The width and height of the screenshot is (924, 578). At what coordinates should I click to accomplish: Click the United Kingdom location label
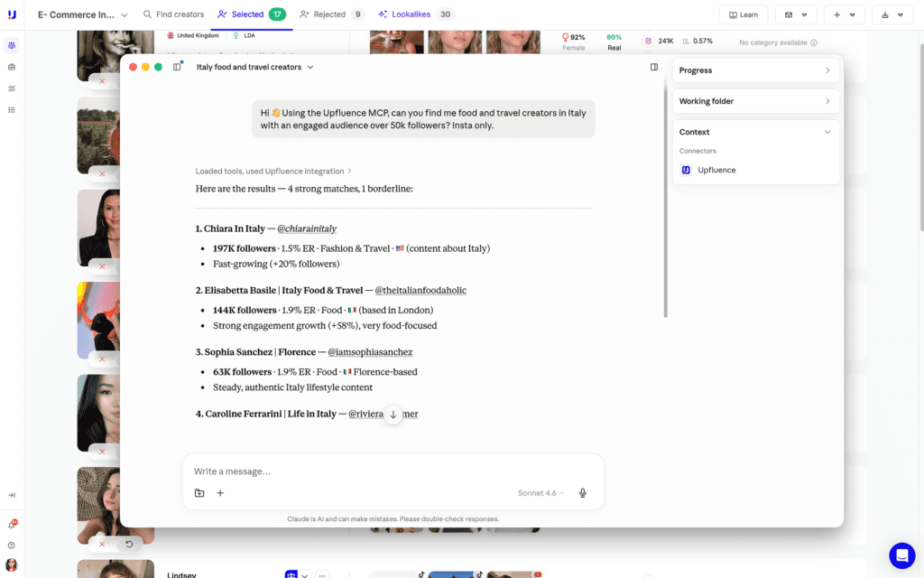coord(193,35)
